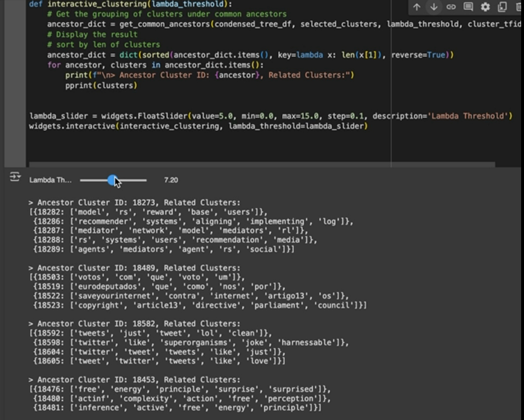Move cell down with the down arrow icon

pos(434,7)
